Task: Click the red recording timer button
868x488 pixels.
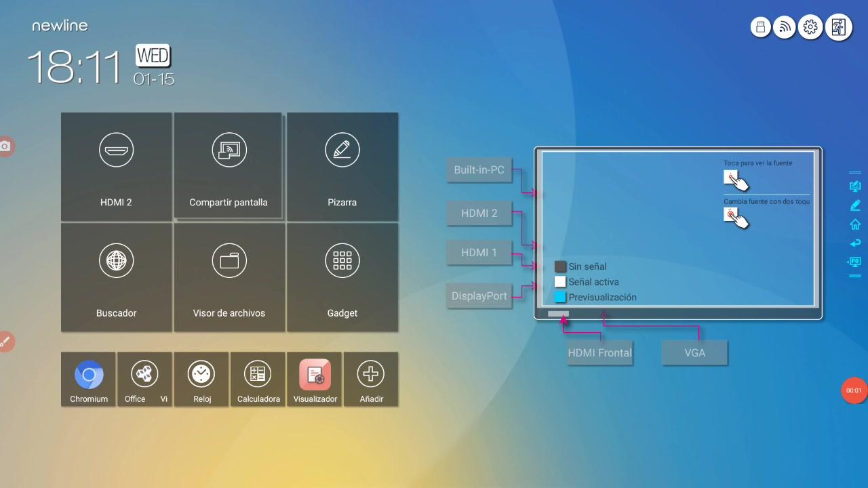Action: (x=854, y=390)
